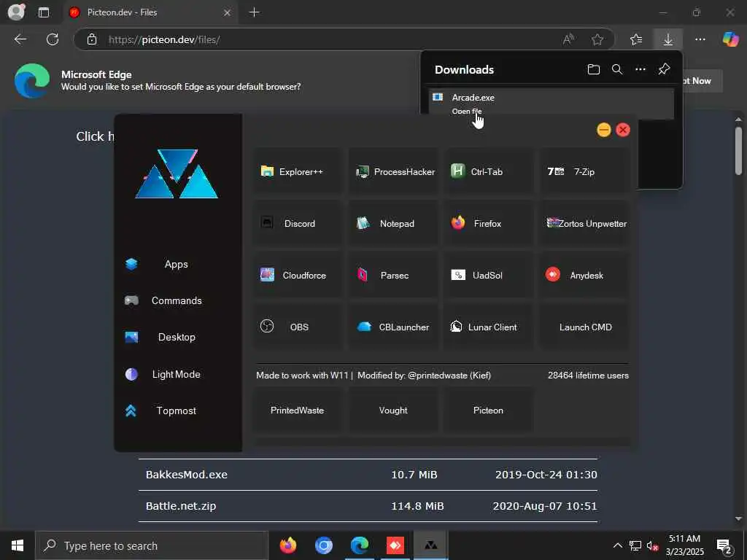Click the Picteon credit button
Viewport: 747px width, 560px height.
(x=488, y=410)
